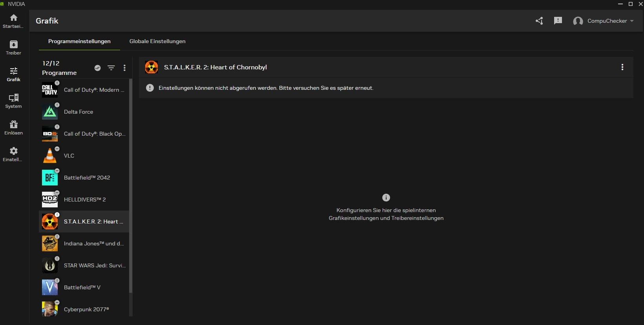Maximize the NVIDIA app window
Viewport: 644px width, 325px height.
pyautogui.click(x=631, y=4)
